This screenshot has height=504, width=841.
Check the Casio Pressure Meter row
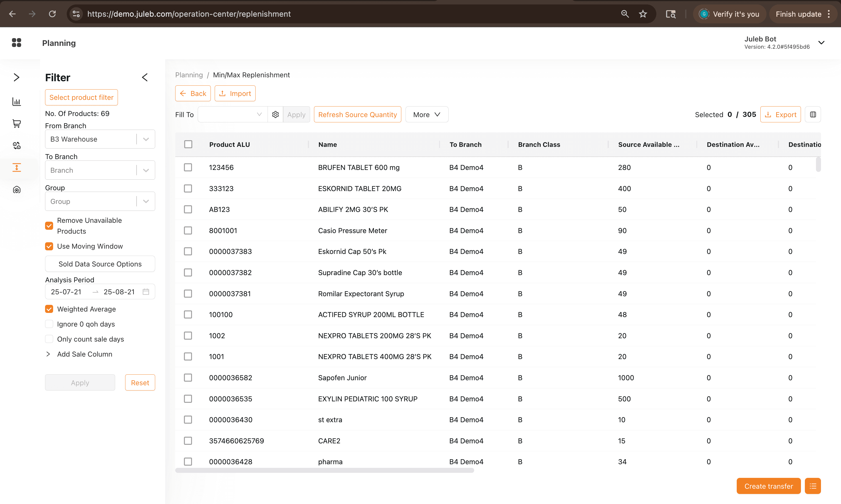tap(188, 231)
